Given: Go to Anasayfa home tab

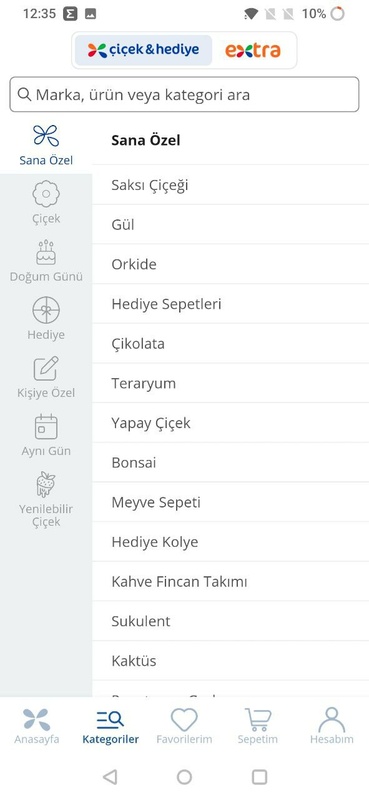Looking at the screenshot, I should (37, 726).
